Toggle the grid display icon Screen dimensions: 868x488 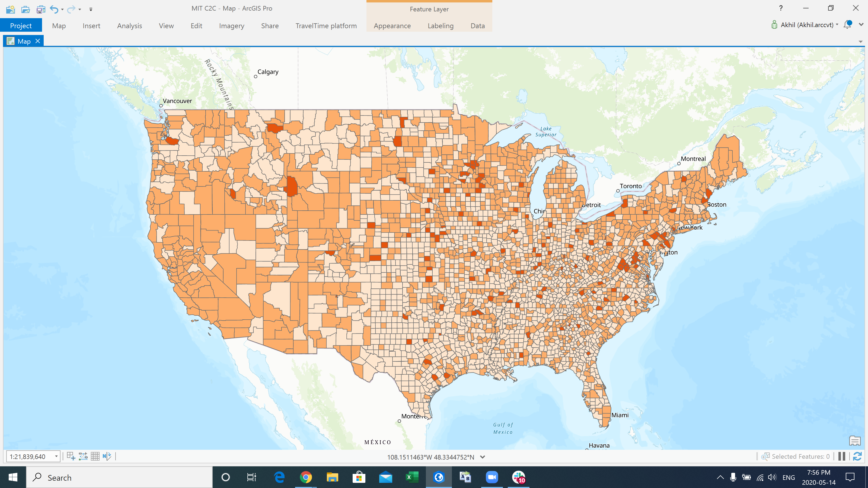click(95, 456)
